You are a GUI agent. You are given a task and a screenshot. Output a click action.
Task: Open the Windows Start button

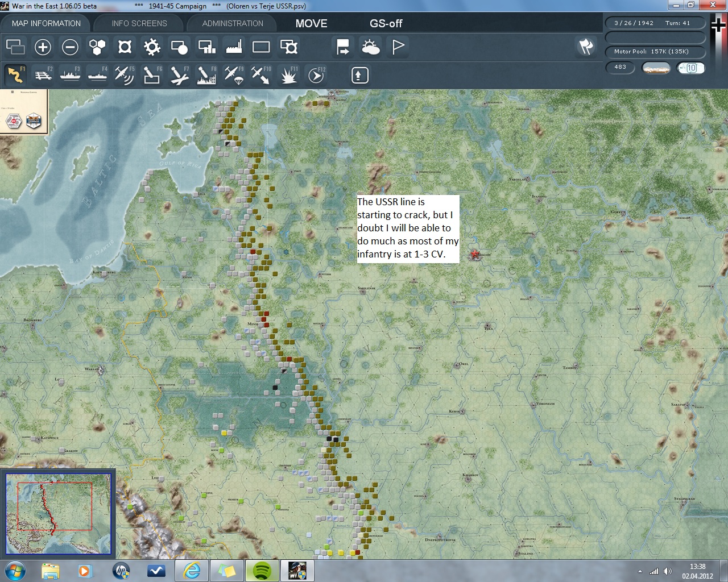click(x=14, y=571)
